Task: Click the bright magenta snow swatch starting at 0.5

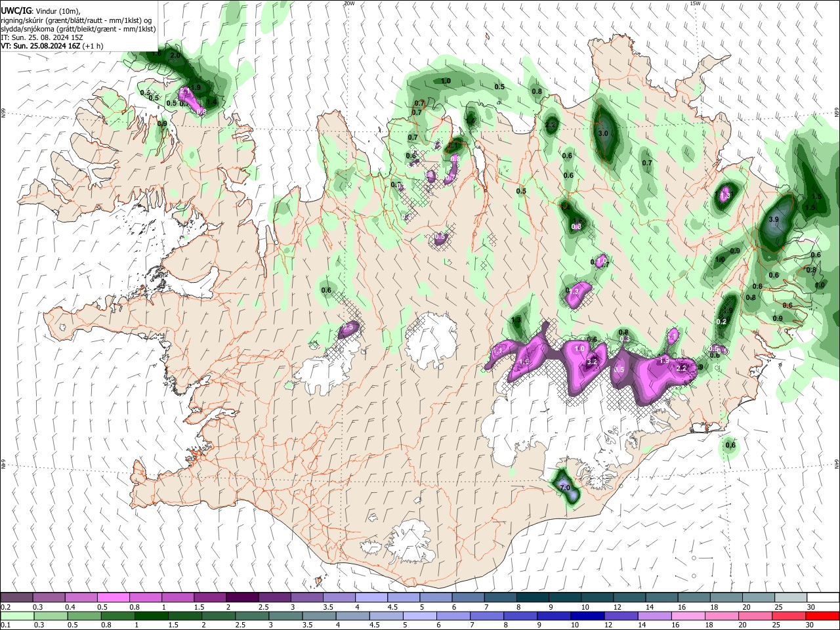Action: coord(113,598)
